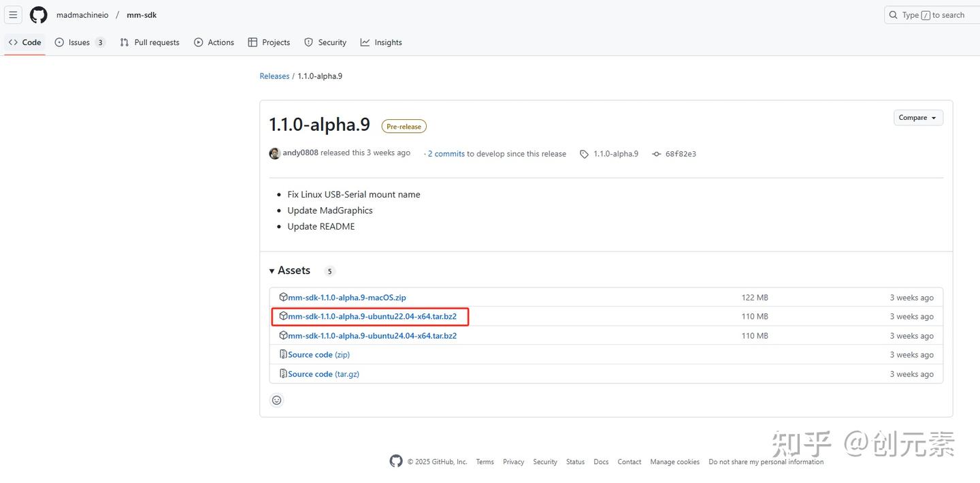
Task: Go to the Actions tab
Action: tap(214, 42)
